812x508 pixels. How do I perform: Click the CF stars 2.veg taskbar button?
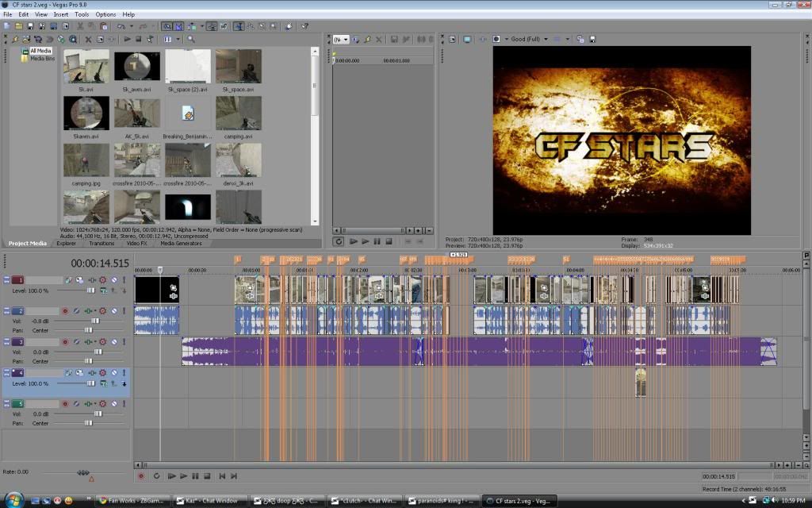[518, 501]
